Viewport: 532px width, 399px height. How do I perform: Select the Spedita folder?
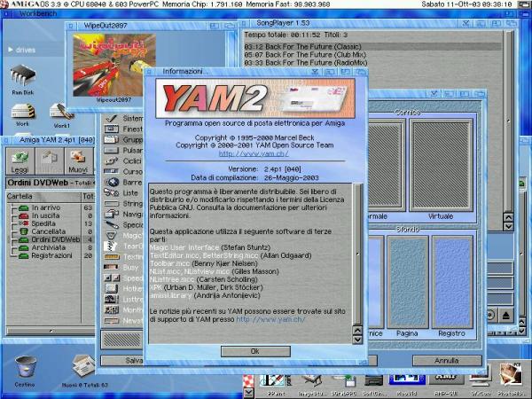(x=51, y=223)
